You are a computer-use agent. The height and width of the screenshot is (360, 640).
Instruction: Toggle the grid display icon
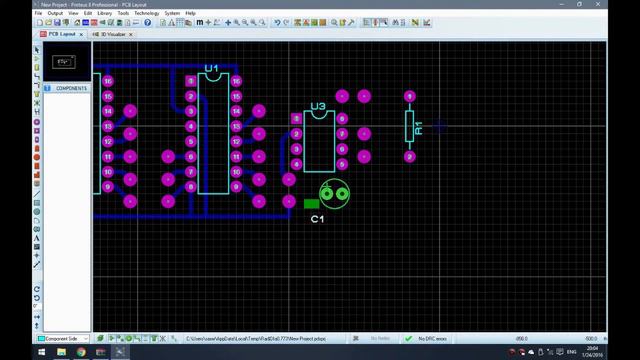(x=180, y=22)
